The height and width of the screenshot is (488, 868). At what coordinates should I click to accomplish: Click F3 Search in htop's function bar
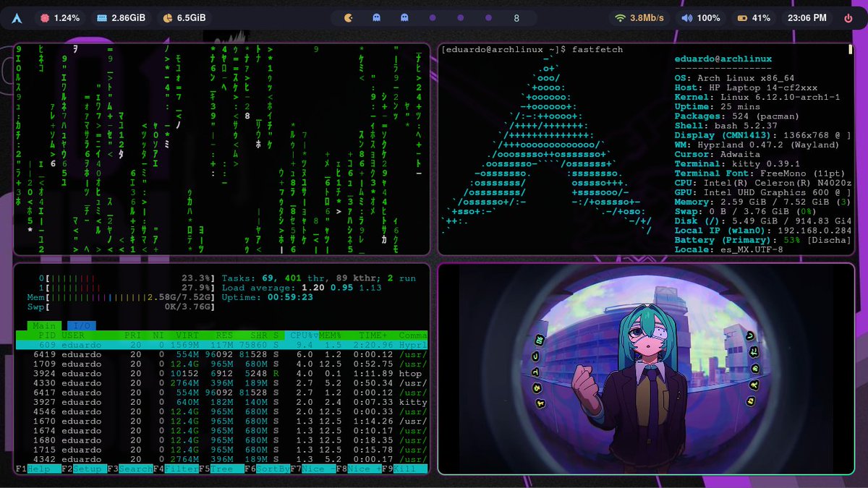click(129, 469)
